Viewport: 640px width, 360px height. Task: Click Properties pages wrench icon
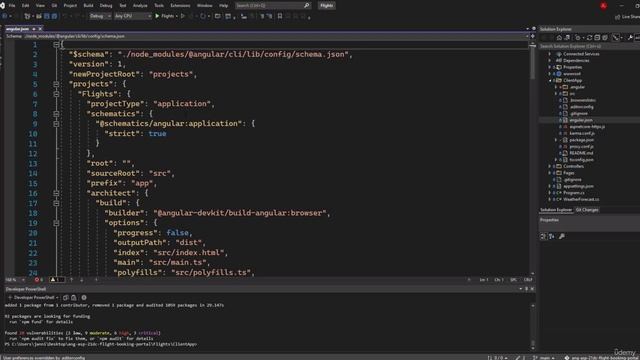[x=562, y=236]
